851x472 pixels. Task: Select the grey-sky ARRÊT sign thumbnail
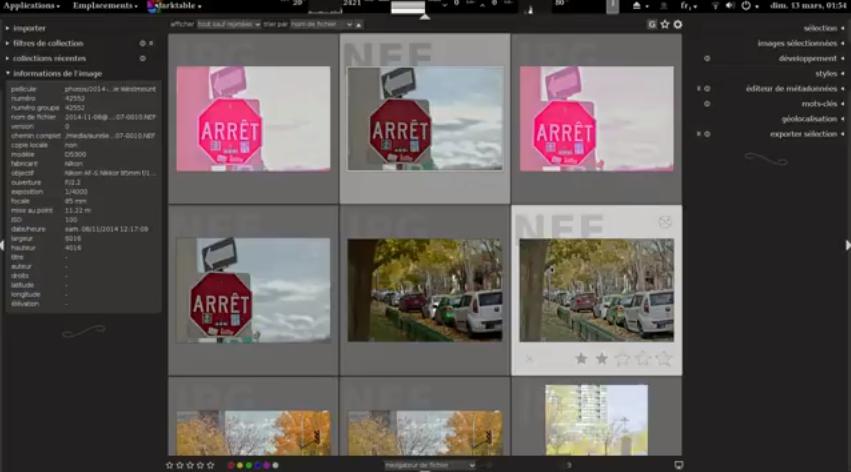click(x=253, y=290)
